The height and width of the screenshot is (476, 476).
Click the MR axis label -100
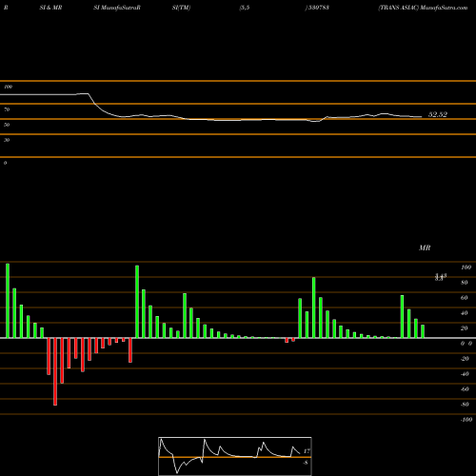pos(466,420)
